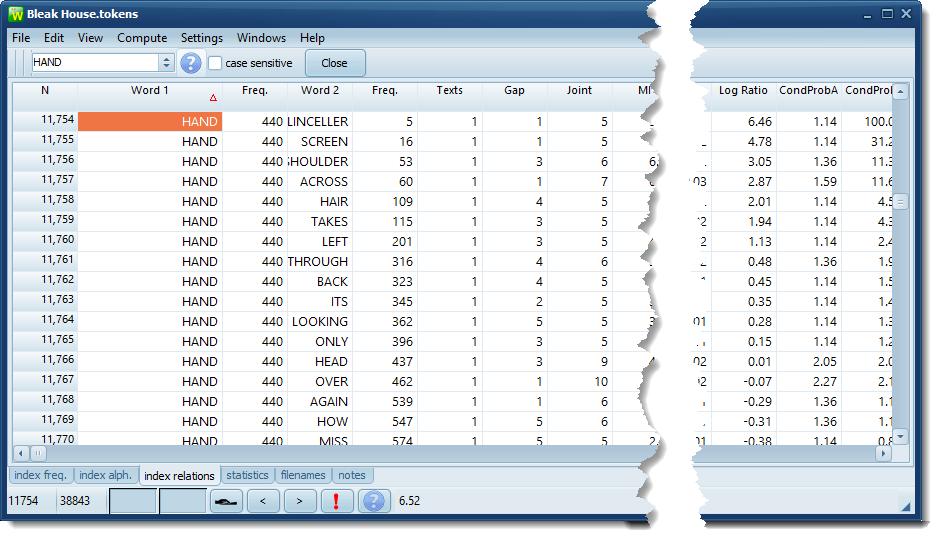This screenshot has height=536, width=937.
Task: Click the Close search button
Action: (335, 63)
